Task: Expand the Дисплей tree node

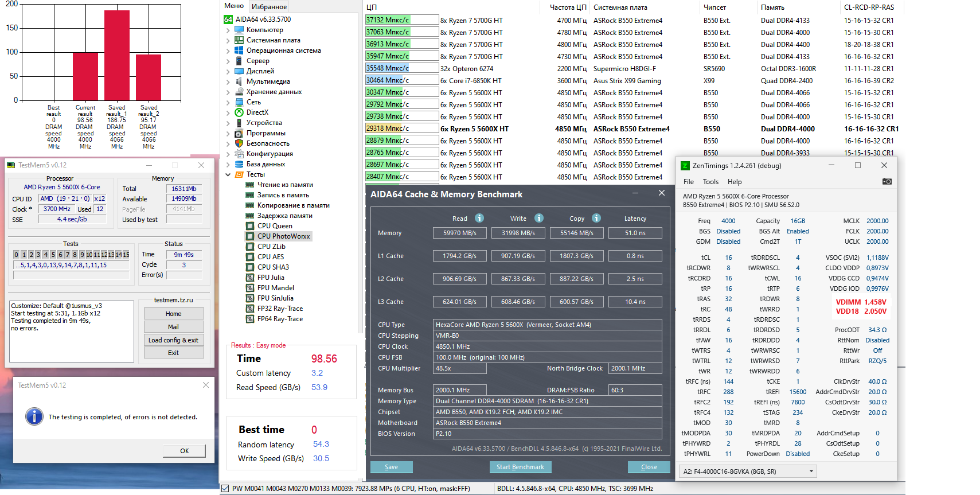Action: [228, 71]
